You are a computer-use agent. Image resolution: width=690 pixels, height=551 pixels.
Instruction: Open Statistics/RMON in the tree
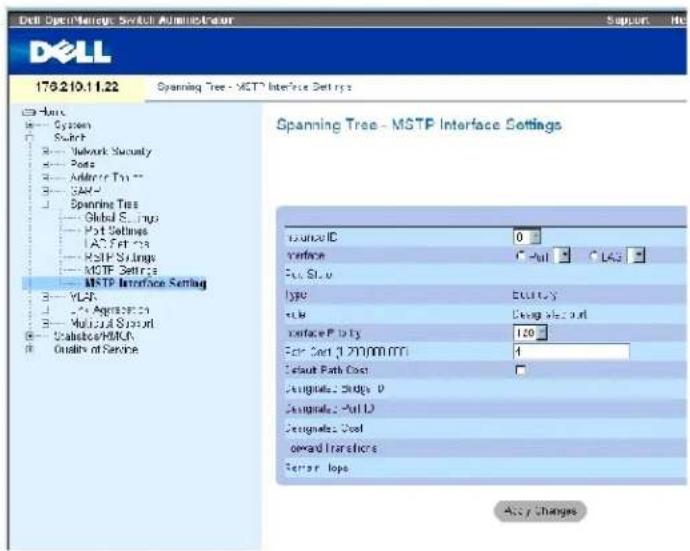click(94, 336)
